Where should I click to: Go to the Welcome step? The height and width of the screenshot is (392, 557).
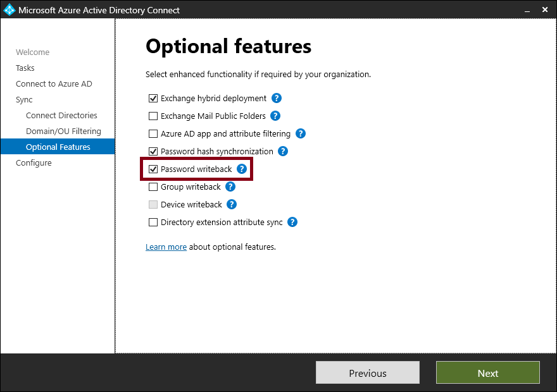[x=33, y=52]
